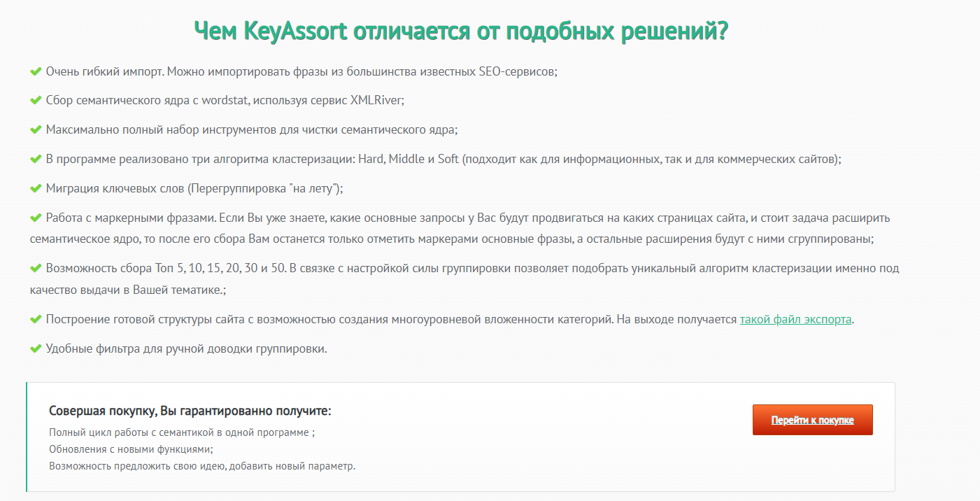Image resolution: width=980 pixels, height=501 pixels.
Task: Click checkmark beside "Работа с маркерными фразами"
Action: point(36,218)
